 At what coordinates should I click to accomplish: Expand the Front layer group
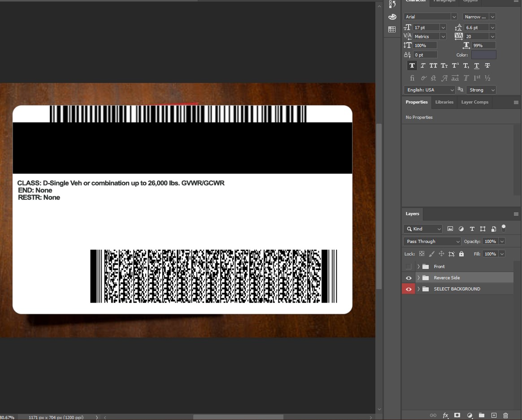(418, 267)
